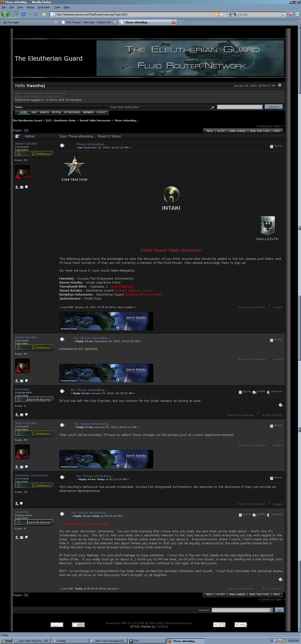Open the address bar URL history dropdown
The height and width of the screenshot is (644, 301).
pyautogui.click(x=226, y=15)
